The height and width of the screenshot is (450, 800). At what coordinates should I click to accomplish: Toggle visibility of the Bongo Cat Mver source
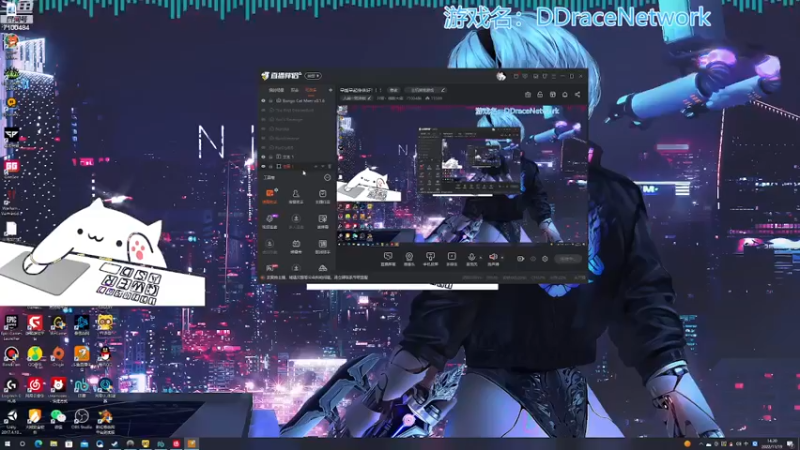263,101
